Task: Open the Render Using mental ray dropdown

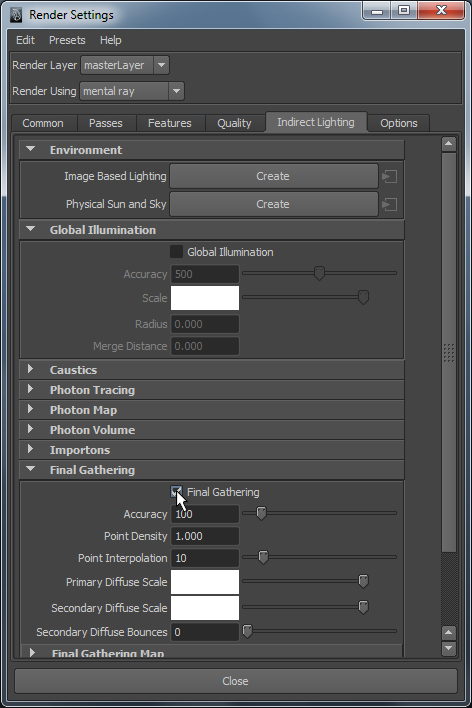Action: pyautogui.click(x=132, y=91)
